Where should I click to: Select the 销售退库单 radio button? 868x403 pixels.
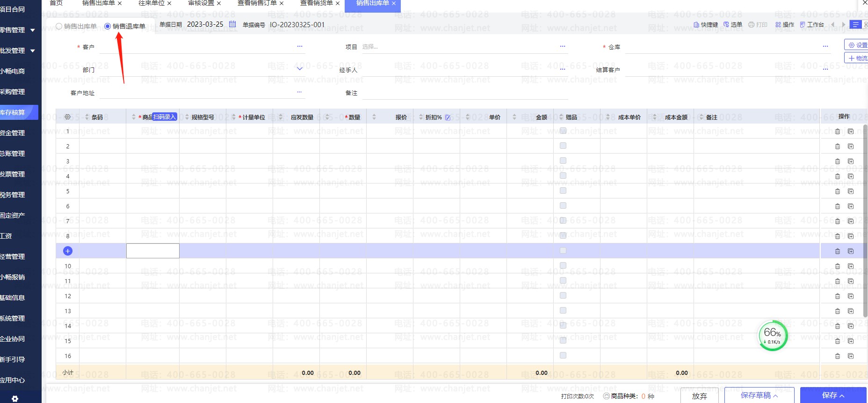(108, 26)
